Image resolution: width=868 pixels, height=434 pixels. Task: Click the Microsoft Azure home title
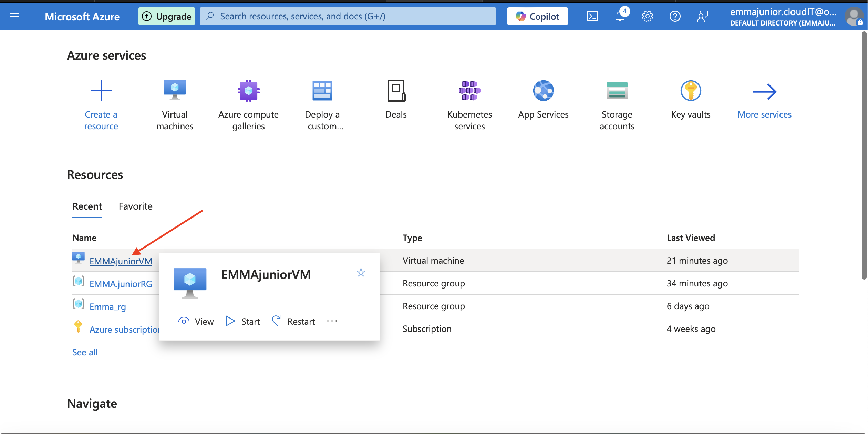pos(82,16)
